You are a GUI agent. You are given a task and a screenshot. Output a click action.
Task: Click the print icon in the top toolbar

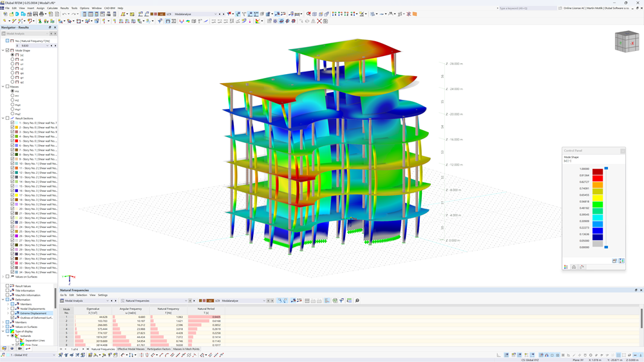pyautogui.click(x=42, y=14)
